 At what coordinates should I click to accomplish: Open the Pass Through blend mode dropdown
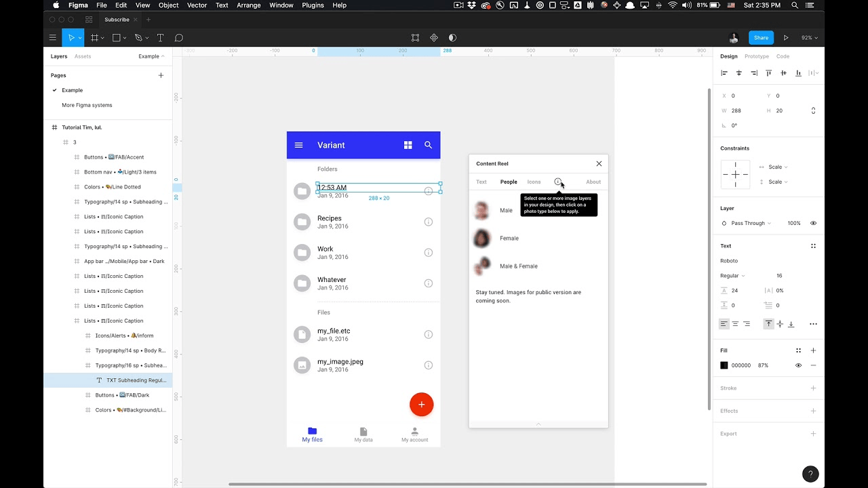point(748,223)
